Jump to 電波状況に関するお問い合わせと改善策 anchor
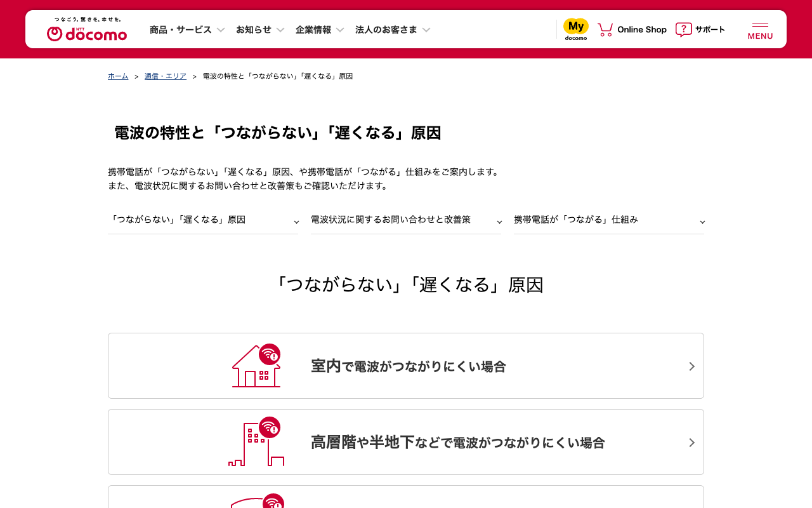 pyautogui.click(x=406, y=220)
